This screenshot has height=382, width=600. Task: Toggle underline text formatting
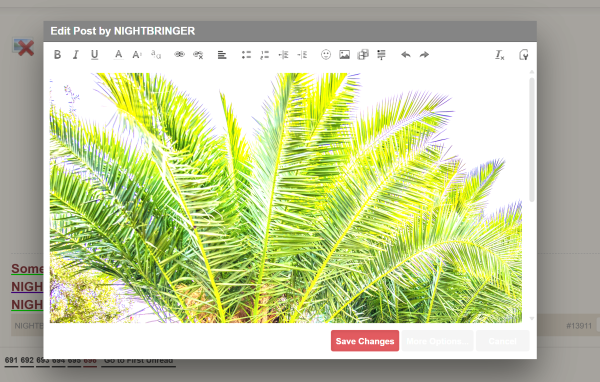94,55
